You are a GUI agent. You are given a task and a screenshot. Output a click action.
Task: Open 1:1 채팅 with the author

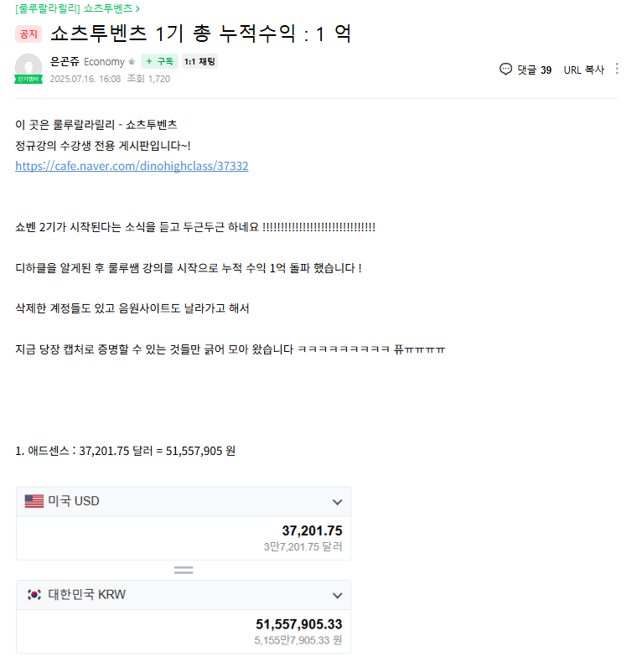pos(199,62)
